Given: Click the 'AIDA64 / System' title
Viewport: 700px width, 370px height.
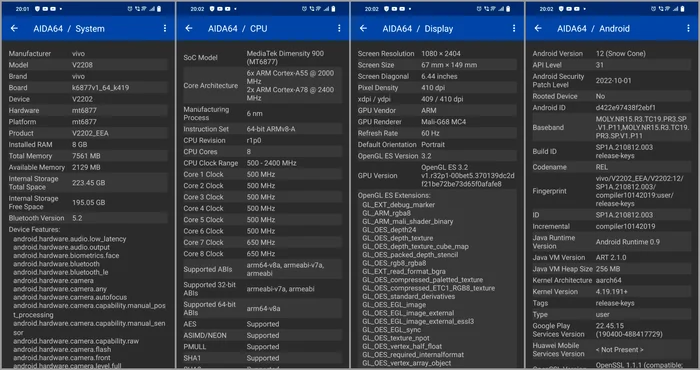Looking at the screenshot, I should point(69,29).
